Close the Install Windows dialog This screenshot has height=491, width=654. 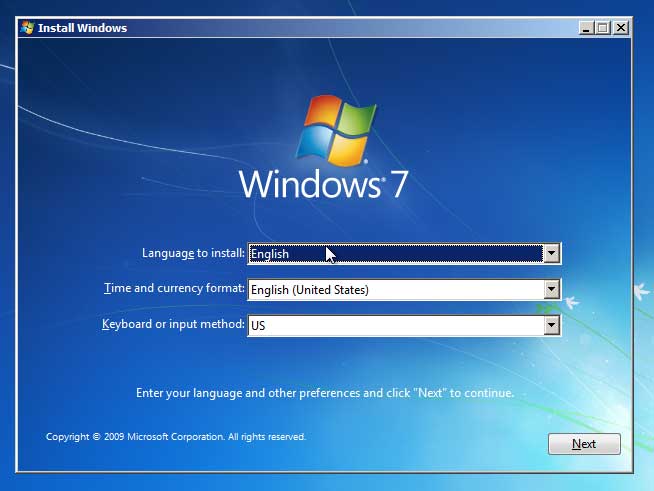click(621, 28)
